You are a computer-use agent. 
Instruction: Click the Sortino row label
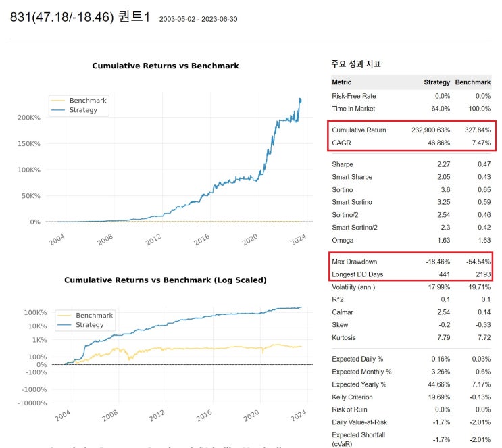point(343,190)
